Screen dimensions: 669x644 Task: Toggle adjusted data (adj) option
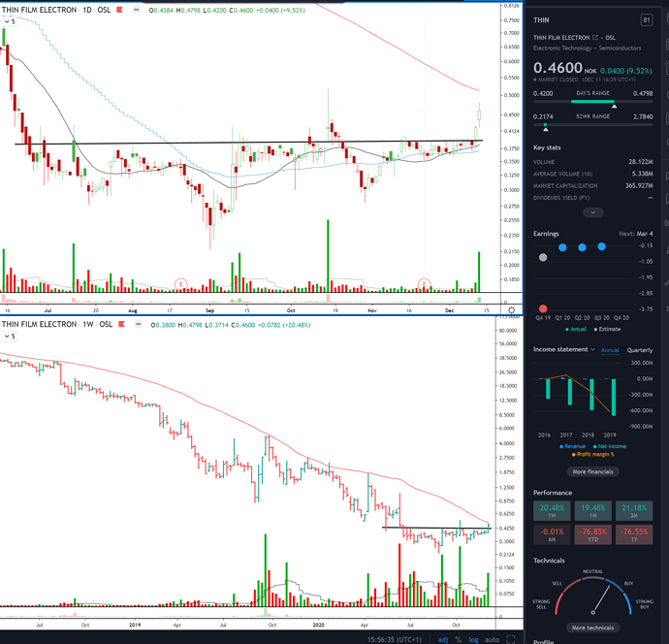tap(443, 639)
